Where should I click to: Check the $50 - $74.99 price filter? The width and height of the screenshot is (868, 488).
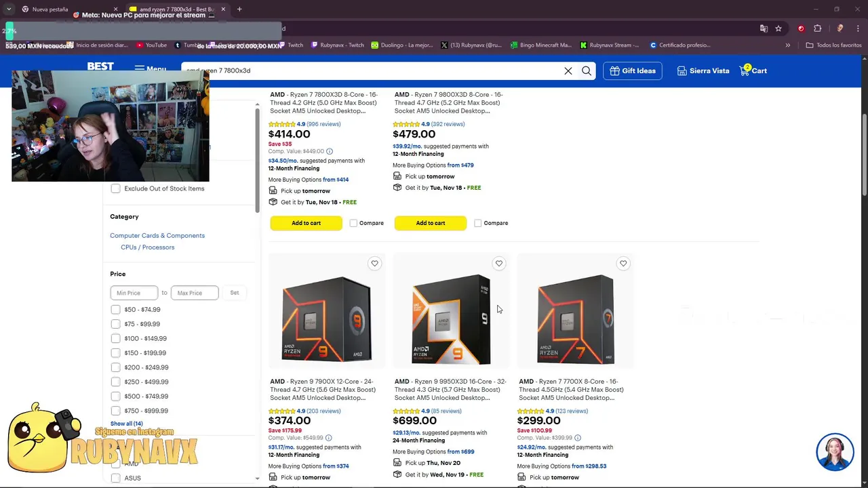pos(115,310)
